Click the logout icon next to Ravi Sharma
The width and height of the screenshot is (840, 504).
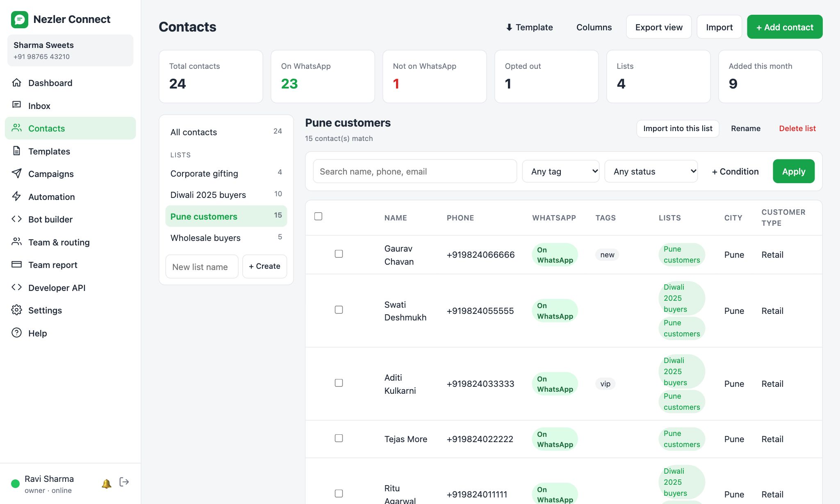[124, 482]
